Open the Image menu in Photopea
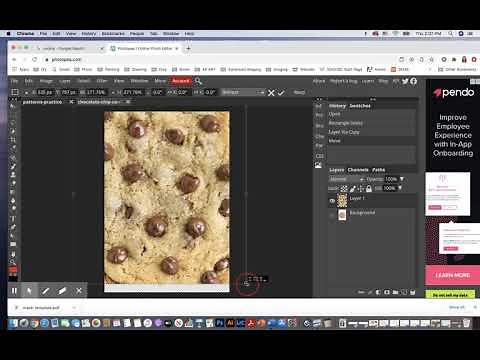Viewport: 480px width, 360px height. pyautogui.click(x=46, y=81)
